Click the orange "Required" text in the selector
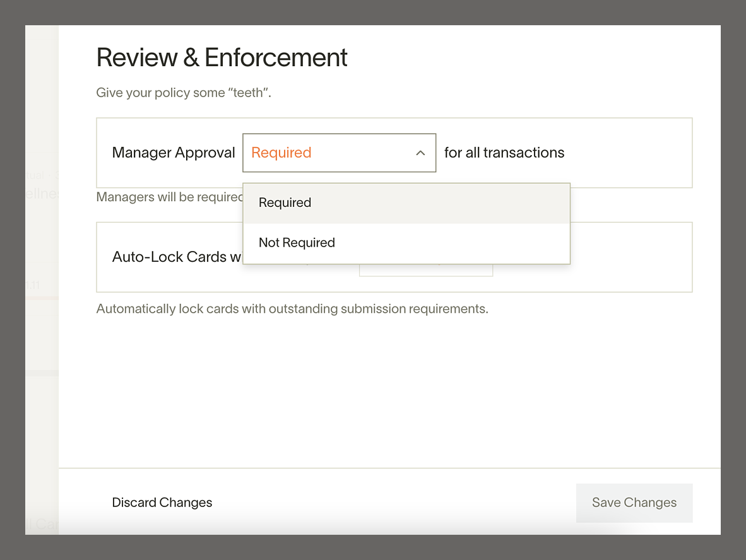The height and width of the screenshot is (560, 746). click(280, 153)
